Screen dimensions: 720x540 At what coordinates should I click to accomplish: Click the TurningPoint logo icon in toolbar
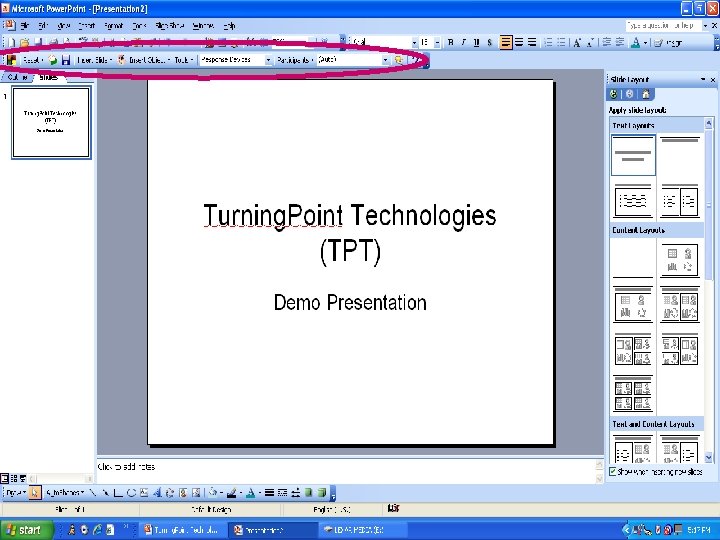click(11, 60)
